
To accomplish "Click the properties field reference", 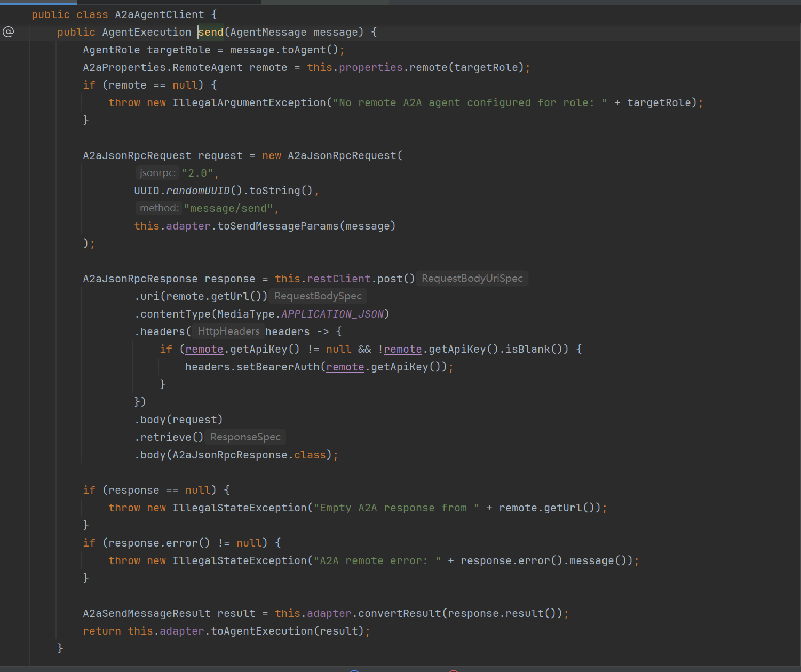I will (x=371, y=67).
